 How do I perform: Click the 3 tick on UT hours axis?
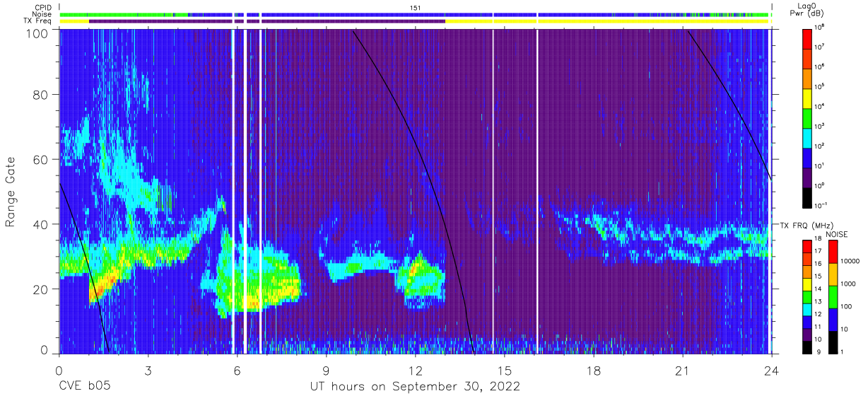[x=148, y=370]
